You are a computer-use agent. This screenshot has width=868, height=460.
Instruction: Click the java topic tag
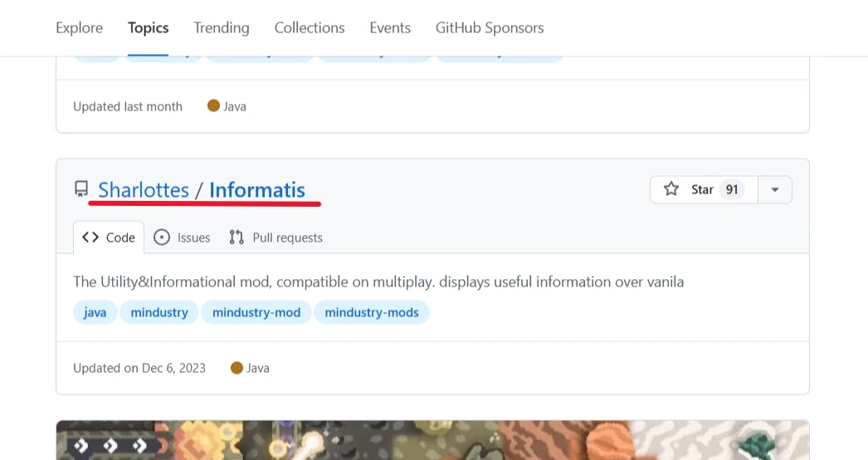click(95, 313)
